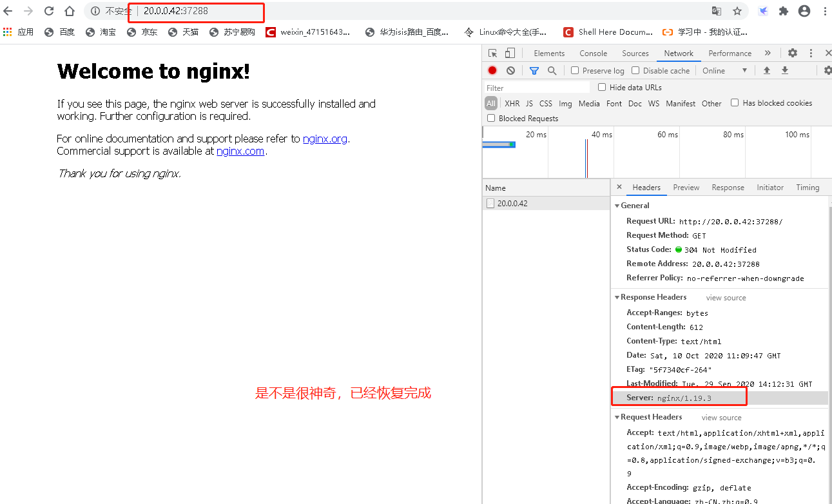Open DevTools settings gear
This screenshot has width=832, height=504.
tap(793, 53)
